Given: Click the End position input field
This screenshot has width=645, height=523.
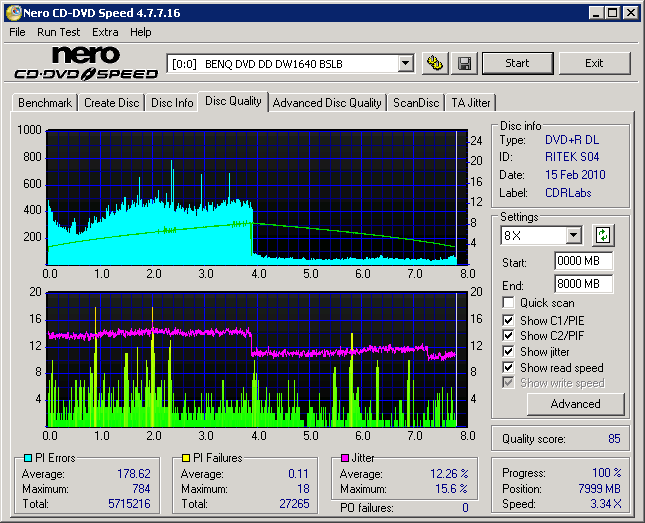Looking at the screenshot, I should point(583,284).
